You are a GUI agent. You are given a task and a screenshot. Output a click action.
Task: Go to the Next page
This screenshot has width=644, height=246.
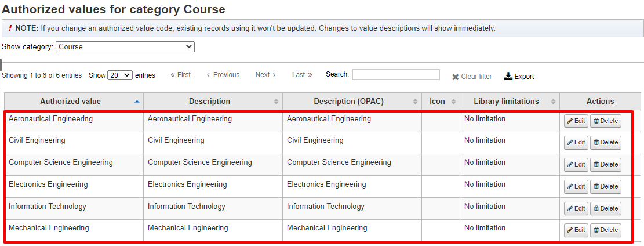[265, 75]
